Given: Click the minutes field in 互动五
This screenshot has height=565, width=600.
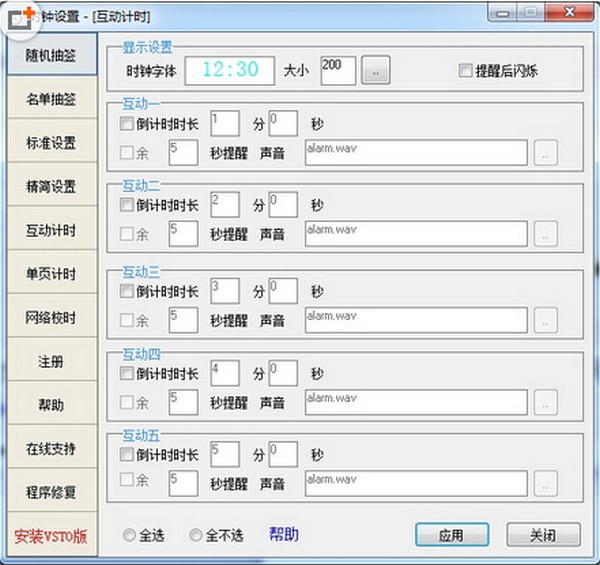Looking at the screenshot, I should 225,454.
